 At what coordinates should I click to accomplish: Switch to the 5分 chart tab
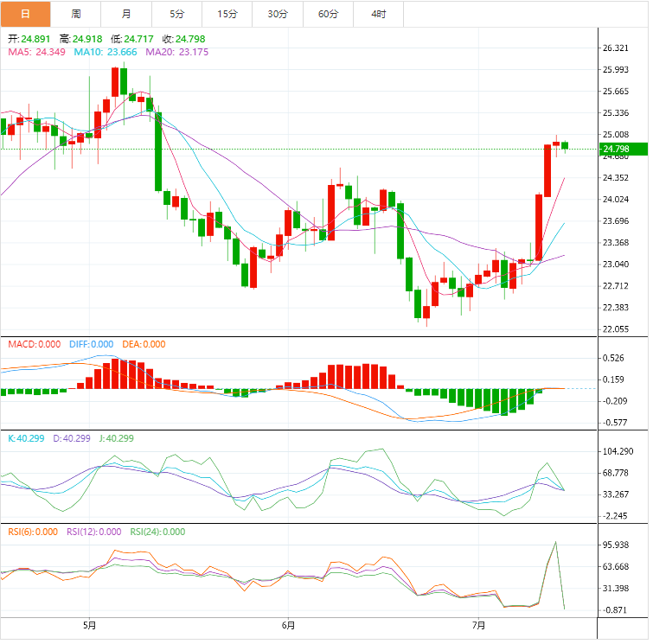tap(177, 14)
